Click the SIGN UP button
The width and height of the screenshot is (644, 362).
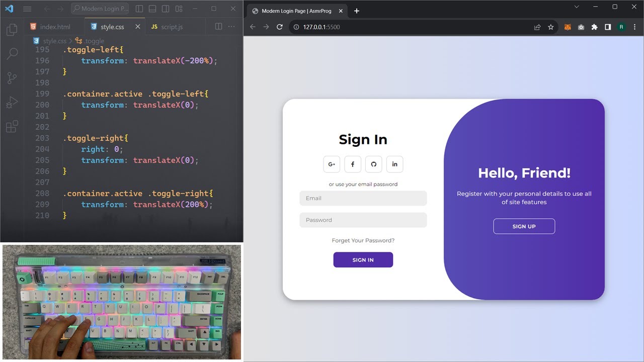pyautogui.click(x=524, y=226)
